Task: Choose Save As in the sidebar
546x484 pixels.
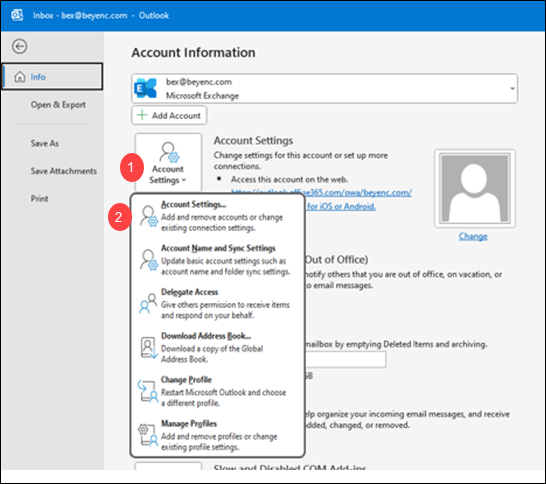Action: point(45,143)
